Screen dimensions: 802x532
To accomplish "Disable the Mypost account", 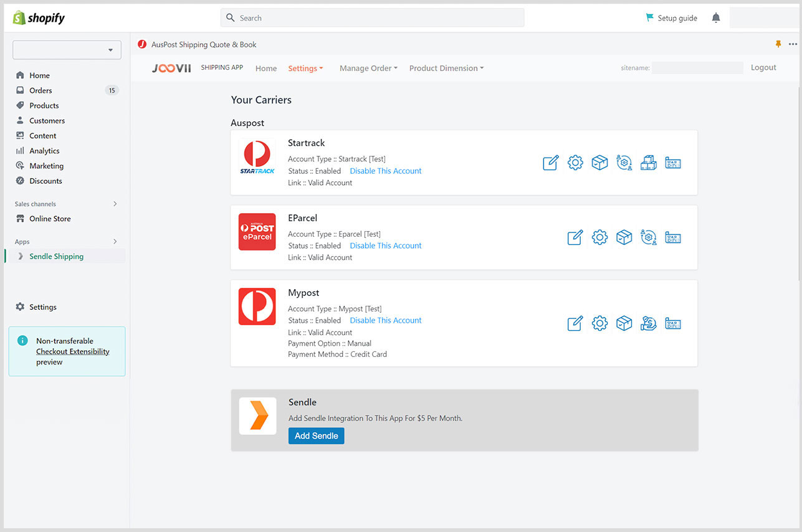I will point(385,320).
